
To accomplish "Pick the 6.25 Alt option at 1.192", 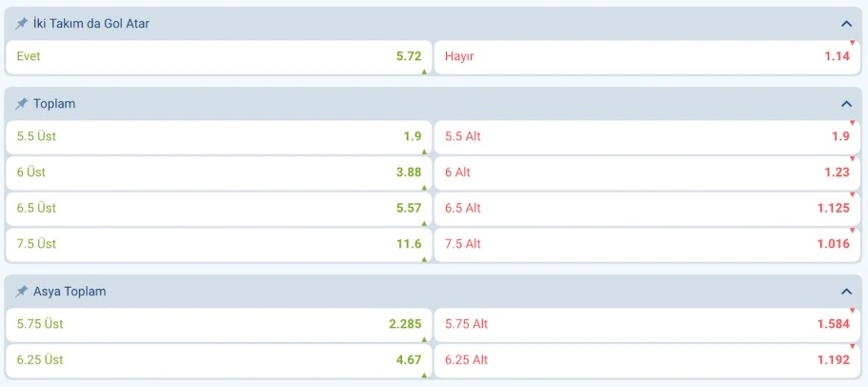I will [647, 360].
